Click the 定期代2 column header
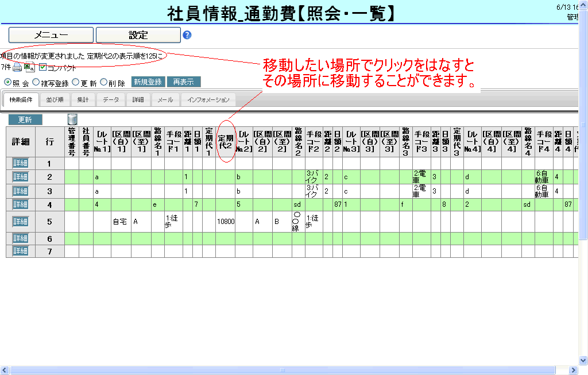Image resolution: width=588 pixels, height=375 pixels. click(226, 141)
